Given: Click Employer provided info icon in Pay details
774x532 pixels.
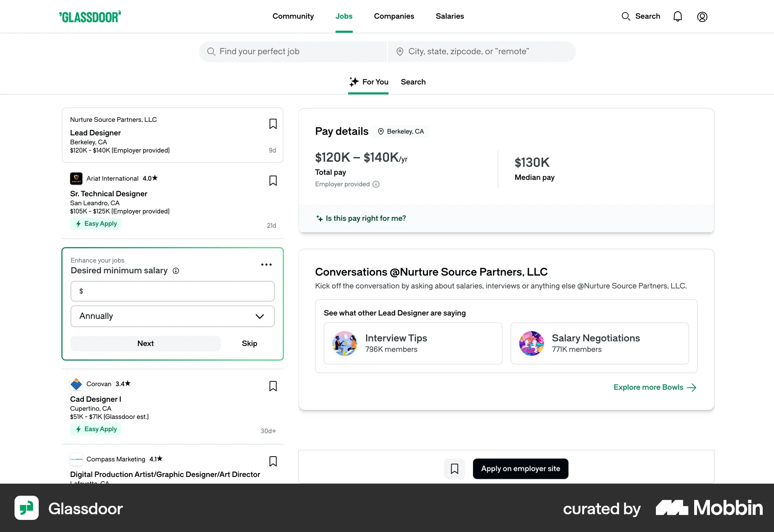Looking at the screenshot, I should point(376,184).
